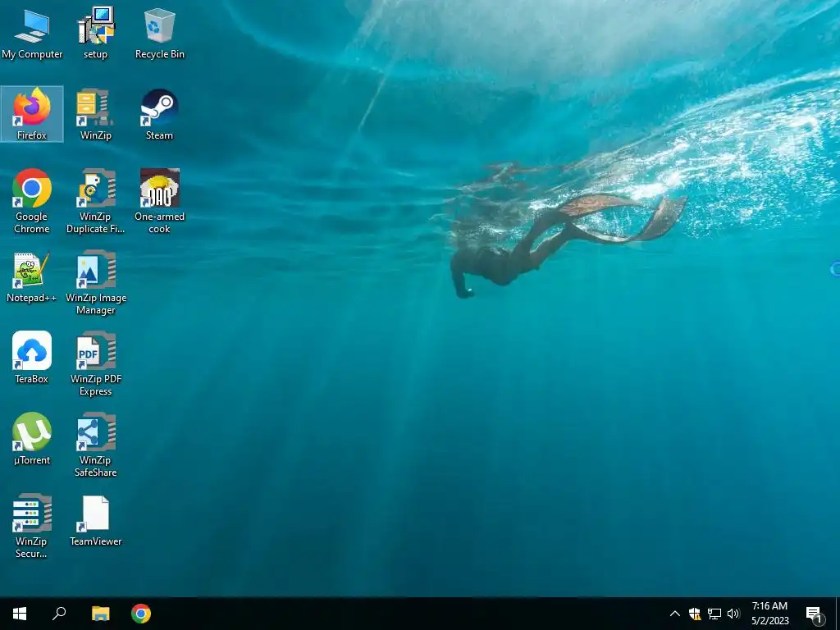Select the TeraBox shortcut

32,358
